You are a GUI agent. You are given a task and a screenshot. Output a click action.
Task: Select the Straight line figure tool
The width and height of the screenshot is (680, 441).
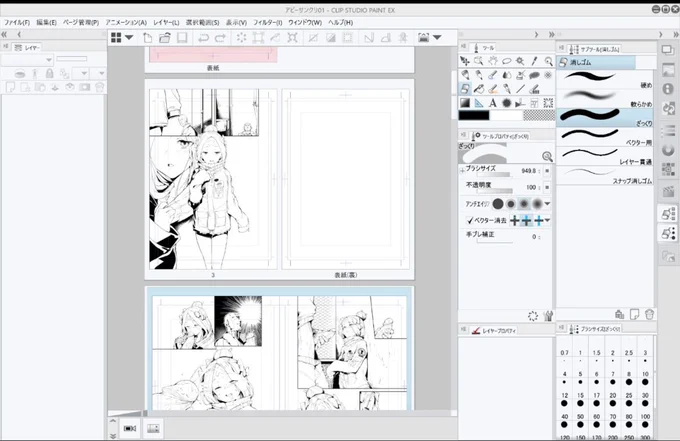(520, 89)
